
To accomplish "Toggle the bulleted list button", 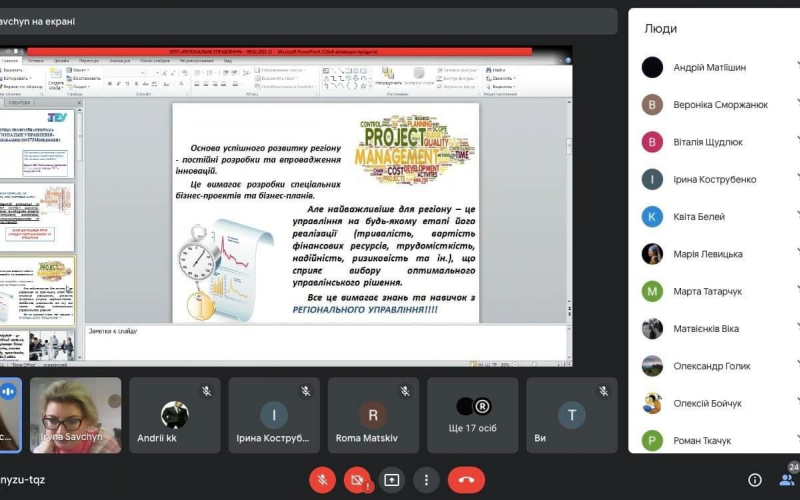I will coord(197,73).
